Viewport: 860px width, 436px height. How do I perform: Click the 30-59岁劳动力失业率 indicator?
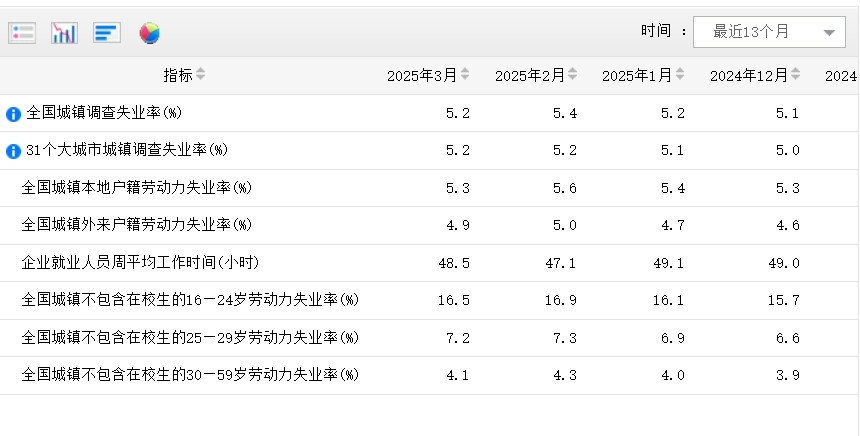(x=190, y=375)
